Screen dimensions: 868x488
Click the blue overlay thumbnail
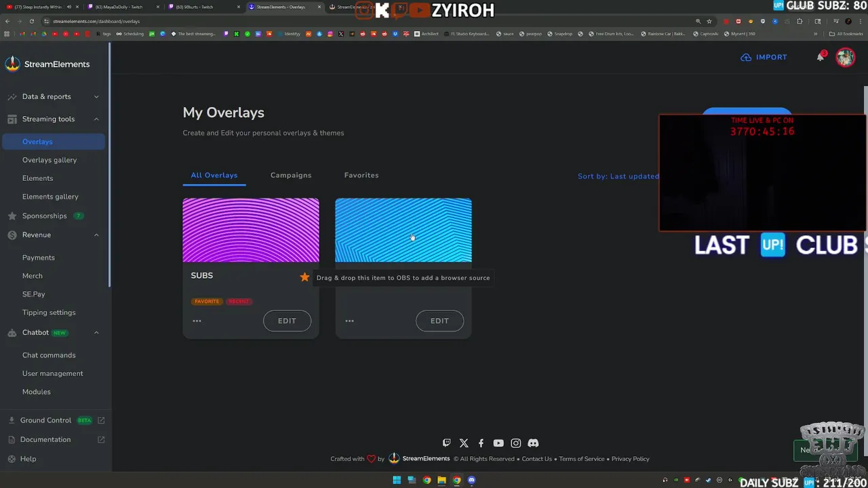click(x=403, y=230)
